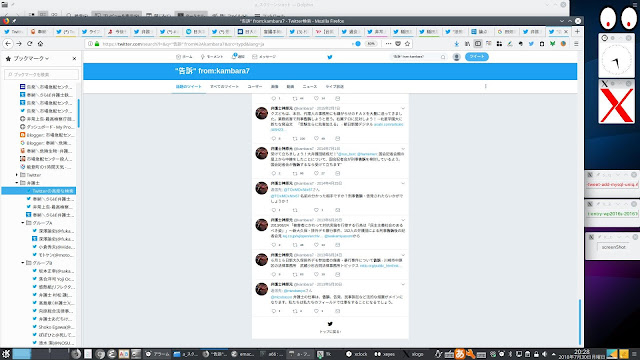The height and width of the screenshot is (360, 640).
Task: Collapse the グループA bookmark folder
Action: point(23,223)
